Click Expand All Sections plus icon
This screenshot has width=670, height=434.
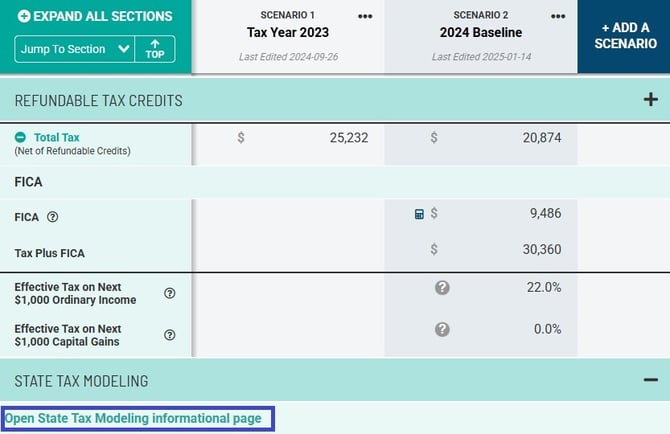(24, 16)
